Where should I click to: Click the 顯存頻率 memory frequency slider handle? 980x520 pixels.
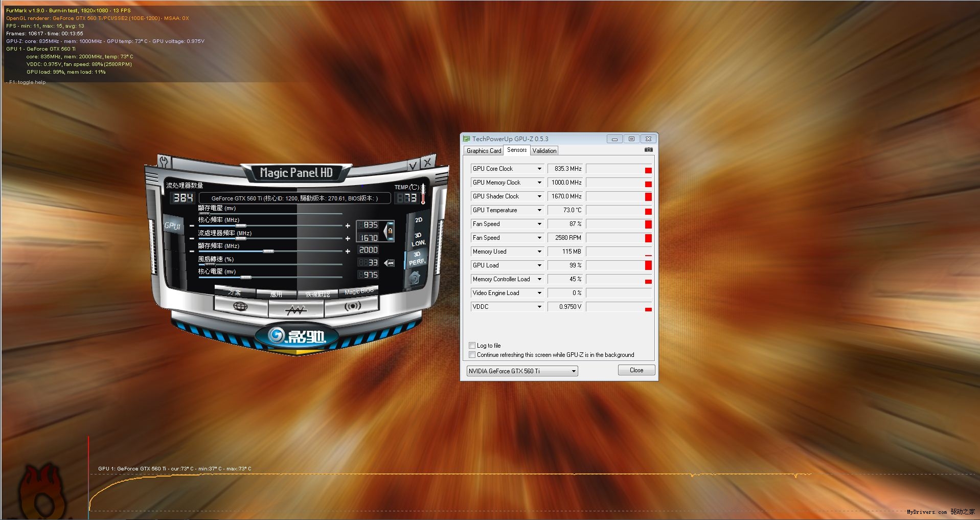click(x=268, y=252)
